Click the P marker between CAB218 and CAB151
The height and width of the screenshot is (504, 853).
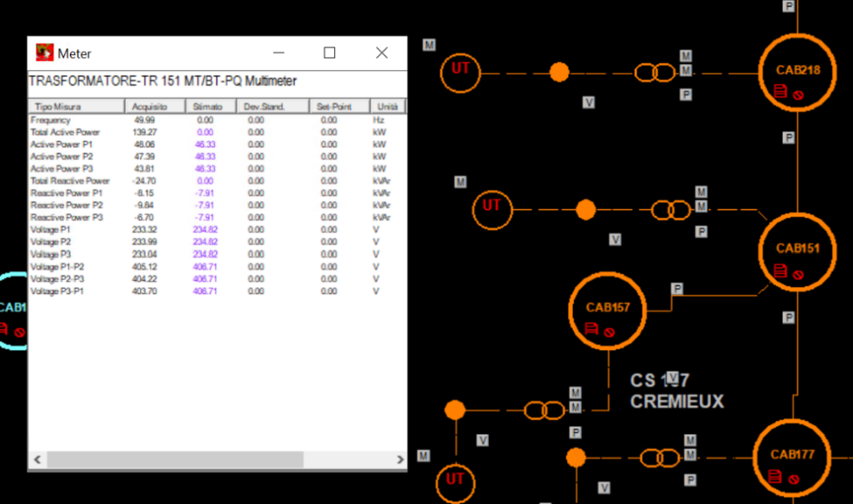788,137
